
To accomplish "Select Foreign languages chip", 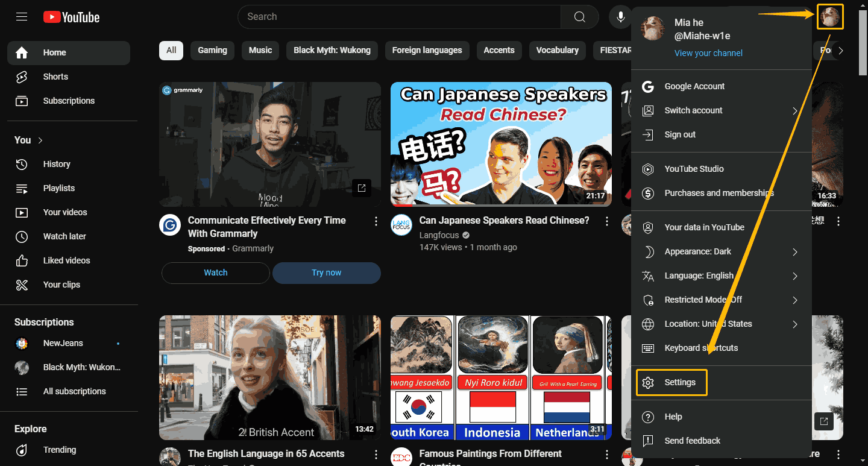I will [427, 51].
